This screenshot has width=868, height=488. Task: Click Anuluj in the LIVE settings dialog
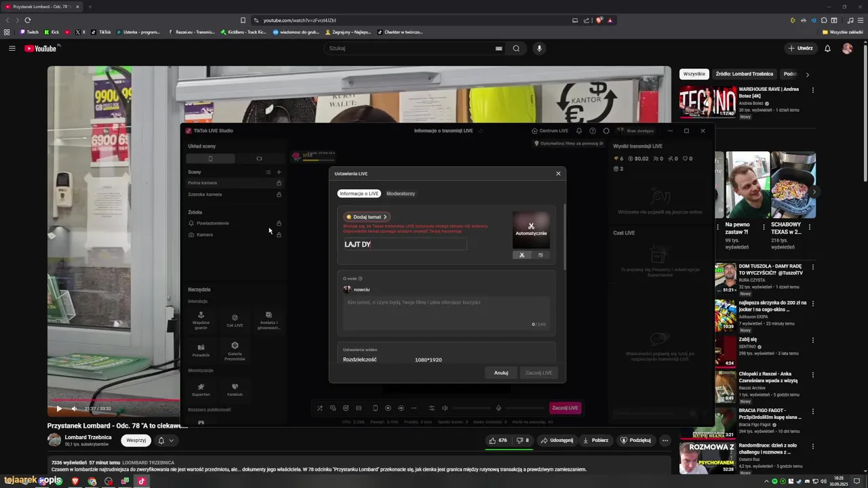pos(501,373)
